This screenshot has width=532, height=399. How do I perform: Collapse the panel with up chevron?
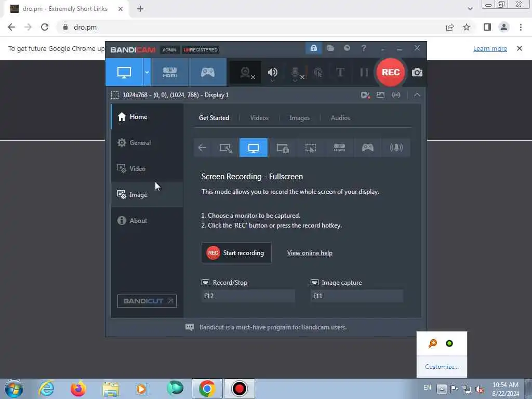tap(417, 95)
